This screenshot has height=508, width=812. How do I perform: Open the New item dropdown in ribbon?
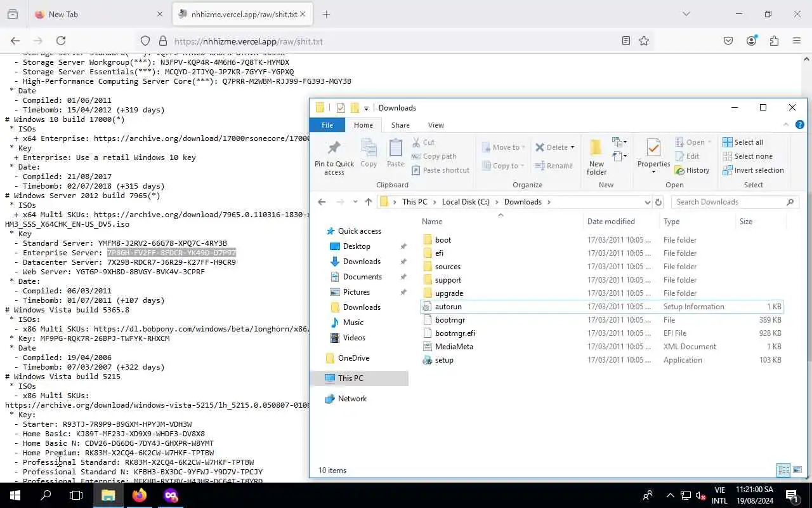620,142
